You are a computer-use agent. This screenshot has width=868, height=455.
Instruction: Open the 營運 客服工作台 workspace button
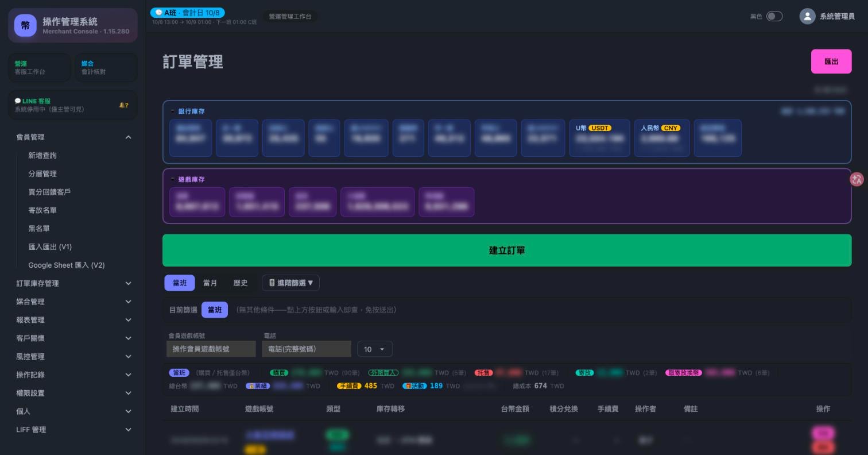(40, 68)
